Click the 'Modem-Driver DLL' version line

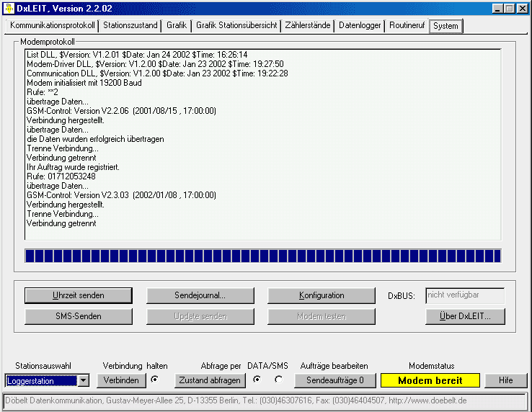pos(155,64)
